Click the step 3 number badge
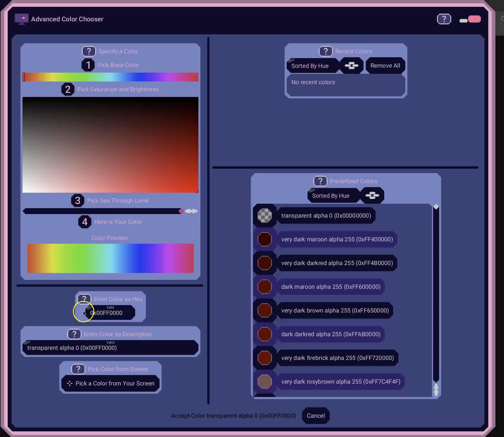 77,200
